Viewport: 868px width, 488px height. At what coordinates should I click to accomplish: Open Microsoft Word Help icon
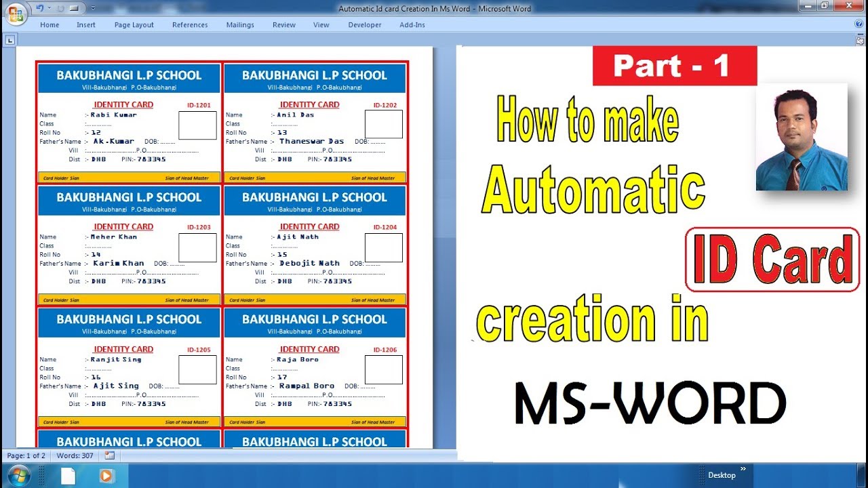tap(859, 24)
